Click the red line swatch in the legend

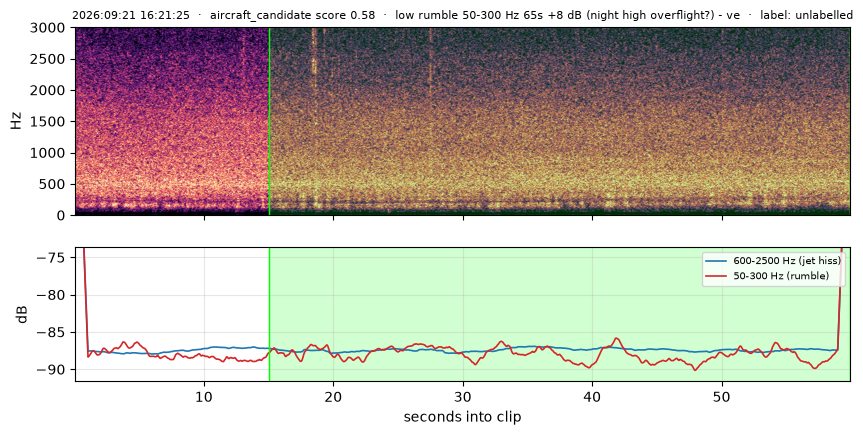(716, 276)
